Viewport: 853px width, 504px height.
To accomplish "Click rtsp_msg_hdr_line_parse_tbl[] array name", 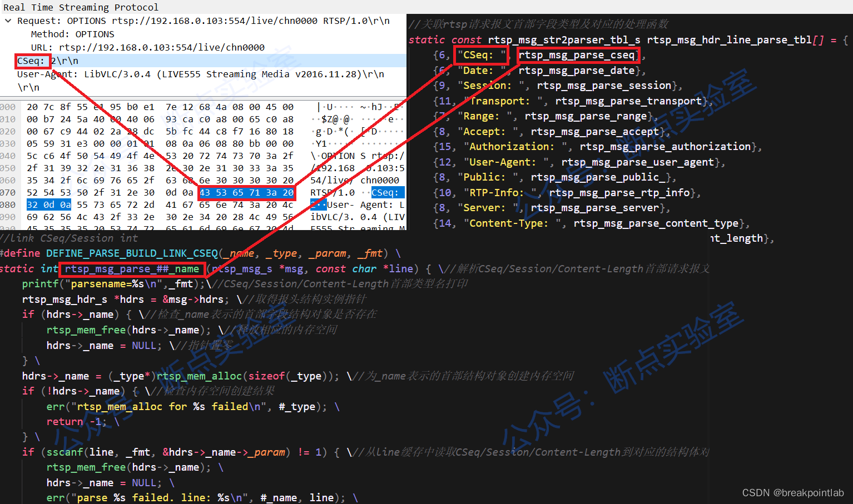I will click(x=735, y=40).
